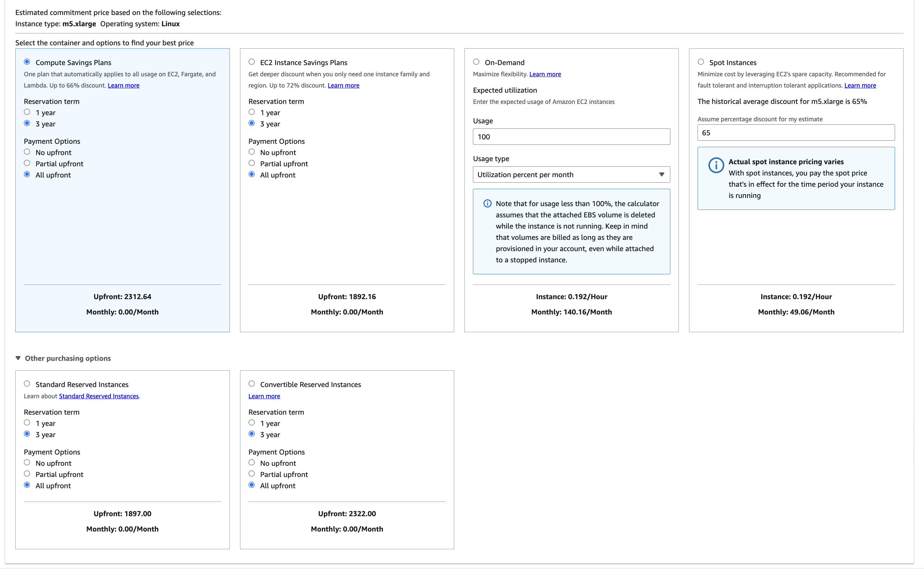This screenshot has height=569, width=924.
Task: Click the spot percentage discount field
Action: point(796,133)
